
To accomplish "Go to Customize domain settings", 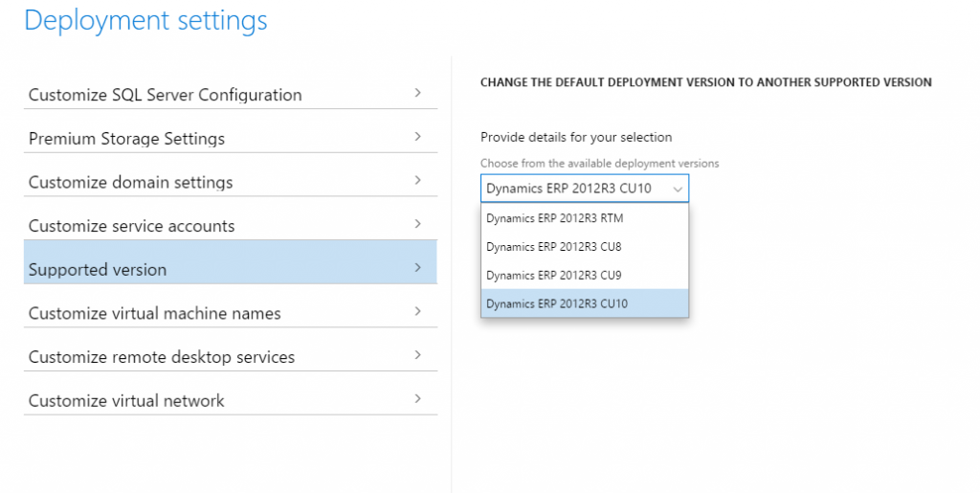I will [130, 182].
